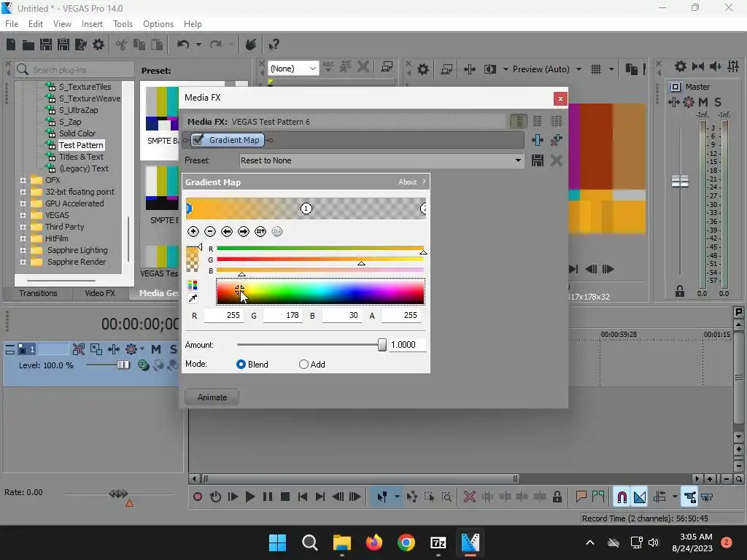Click the About link in Gradient Map
Viewport: 747px width, 560px height.
pyautogui.click(x=407, y=182)
